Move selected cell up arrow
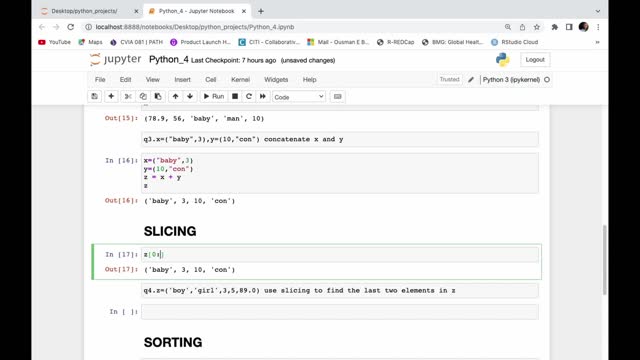The width and height of the screenshot is (640, 360). (175, 97)
